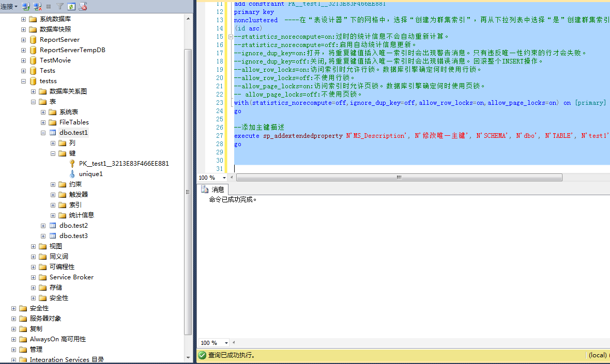Select the 可编程性 tree item
The width and height of the screenshot is (610, 364).
62,267
